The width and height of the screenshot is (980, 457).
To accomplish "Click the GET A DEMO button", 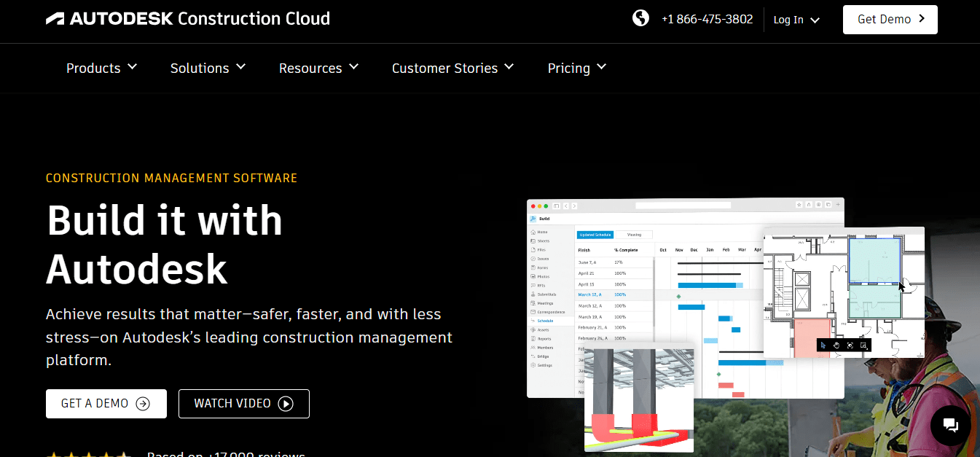I will 106,403.
